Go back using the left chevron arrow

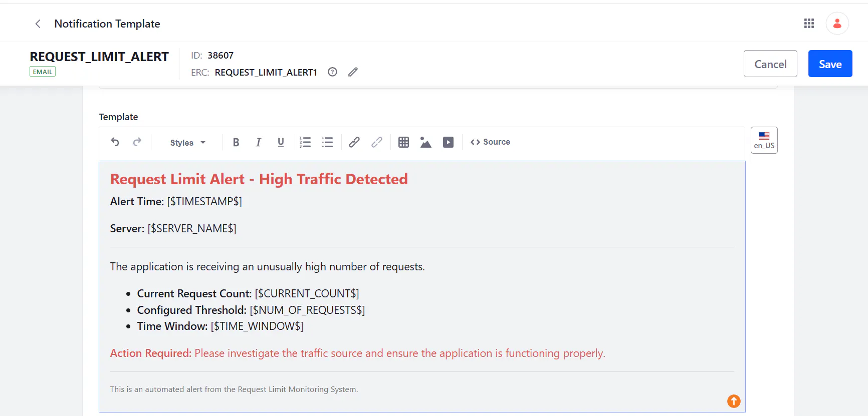38,24
